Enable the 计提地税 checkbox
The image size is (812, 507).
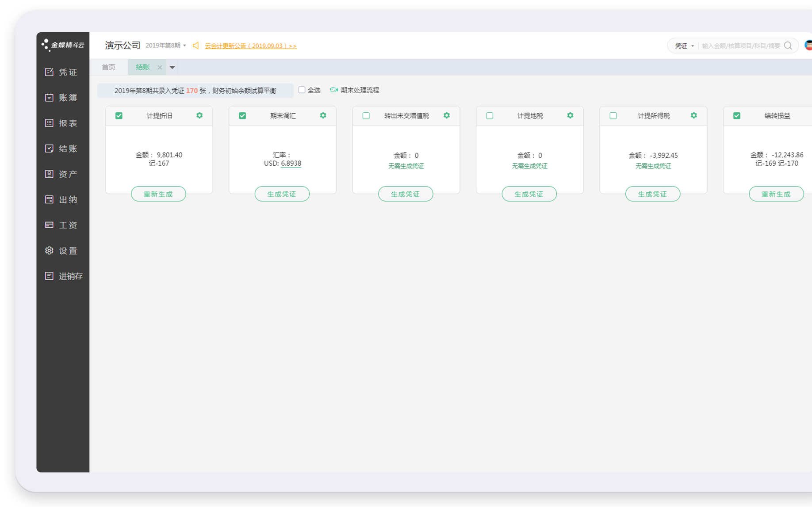click(x=490, y=116)
